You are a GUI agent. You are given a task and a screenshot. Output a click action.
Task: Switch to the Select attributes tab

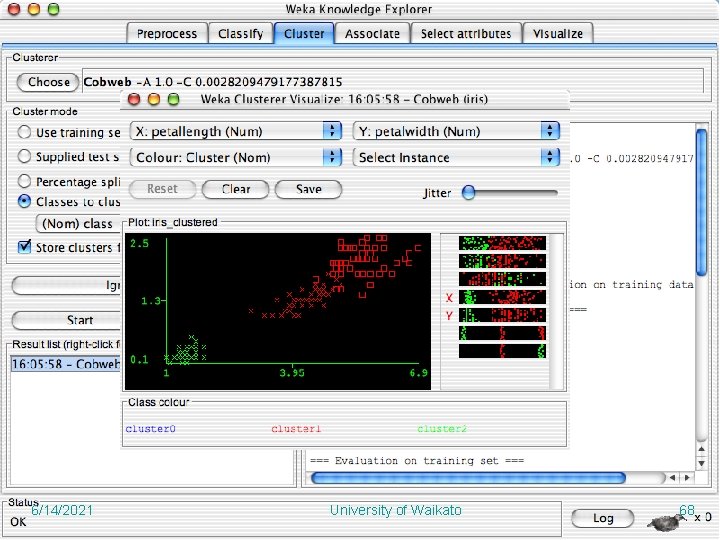(x=466, y=34)
